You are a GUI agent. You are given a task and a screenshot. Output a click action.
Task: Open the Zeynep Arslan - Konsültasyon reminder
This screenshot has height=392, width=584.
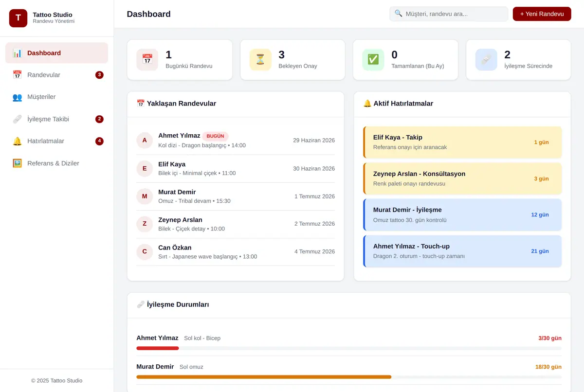pos(462,178)
